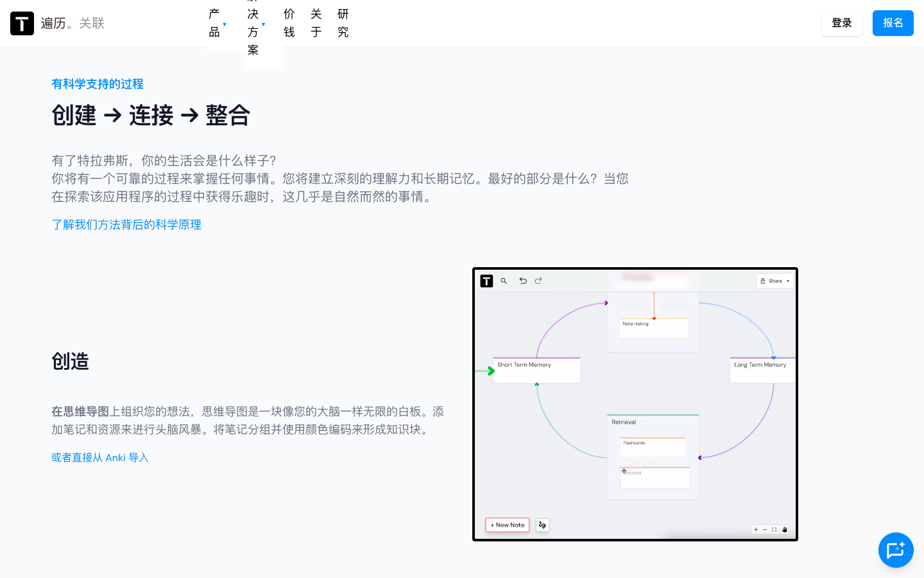Click the + New Note button
This screenshot has width=924, height=578.
(508, 525)
